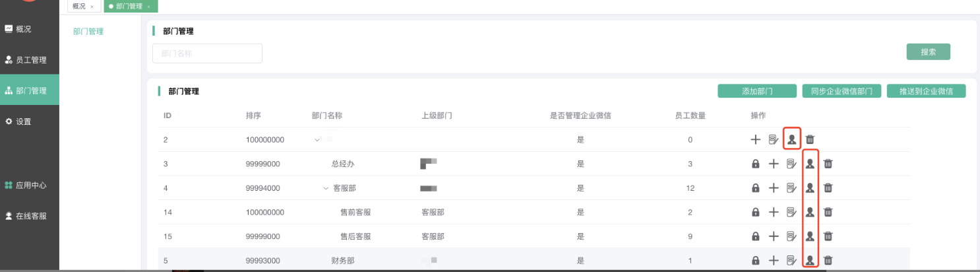Open 应用中心 from the sidebar
980x272 pixels.
(x=30, y=186)
